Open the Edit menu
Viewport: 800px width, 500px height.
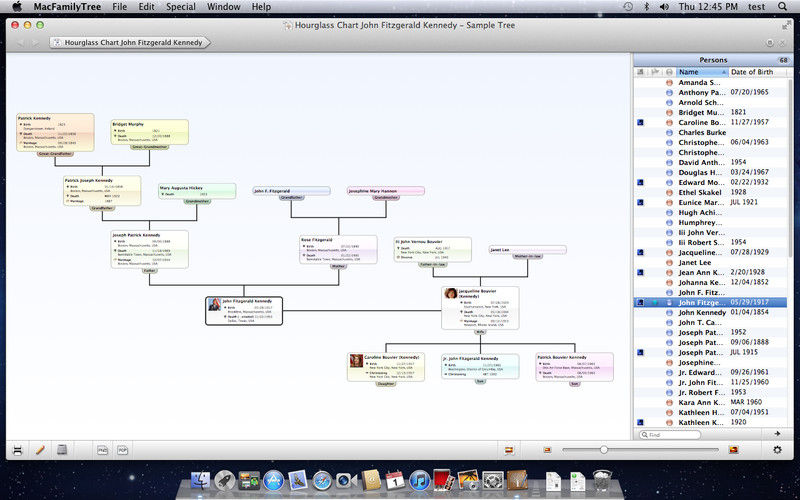tap(146, 7)
